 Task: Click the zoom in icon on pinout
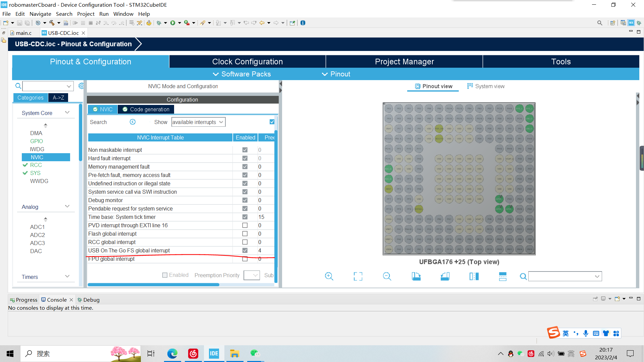click(329, 276)
